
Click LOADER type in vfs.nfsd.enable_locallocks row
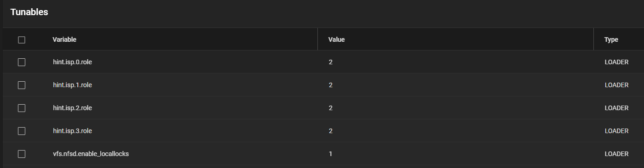(616, 154)
